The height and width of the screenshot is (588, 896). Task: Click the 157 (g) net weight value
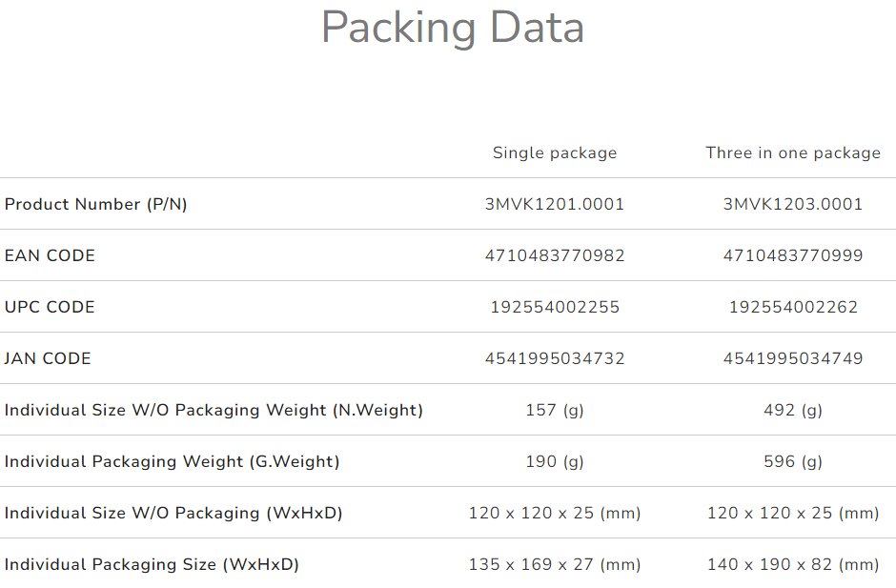point(555,410)
